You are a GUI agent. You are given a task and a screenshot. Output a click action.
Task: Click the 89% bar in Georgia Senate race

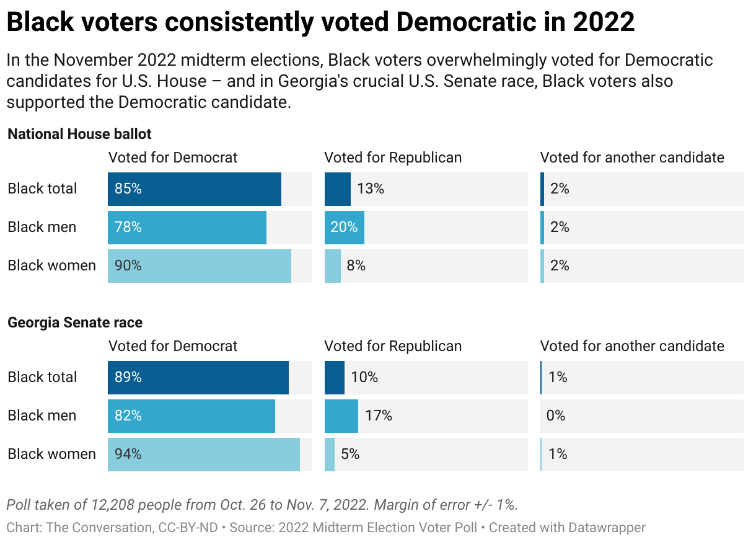(198, 378)
